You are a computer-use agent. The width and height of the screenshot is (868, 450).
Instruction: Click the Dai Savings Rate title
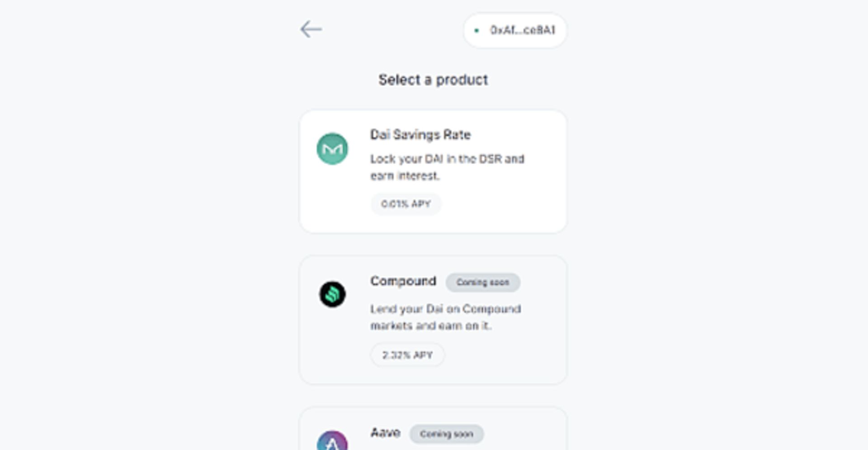pyautogui.click(x=420, y=135)
